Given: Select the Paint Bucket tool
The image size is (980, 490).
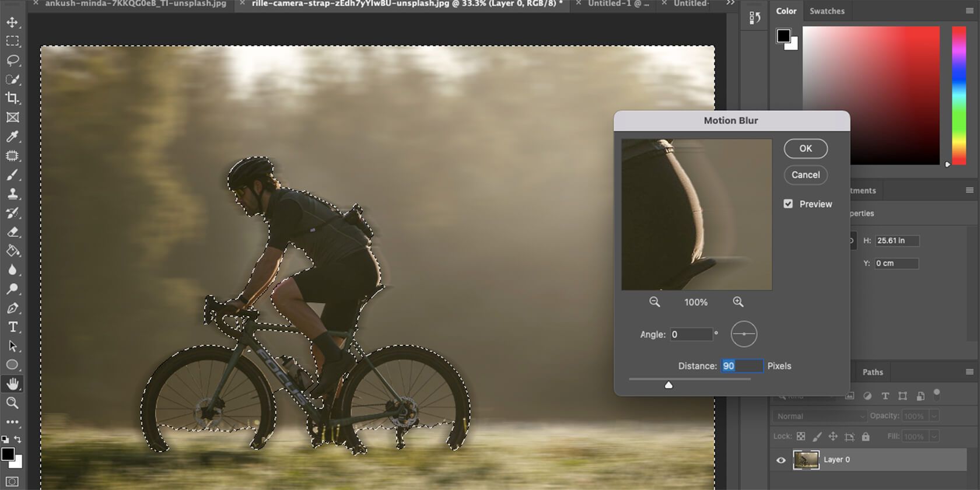Looking at the screenshot, I should (12, 251).
